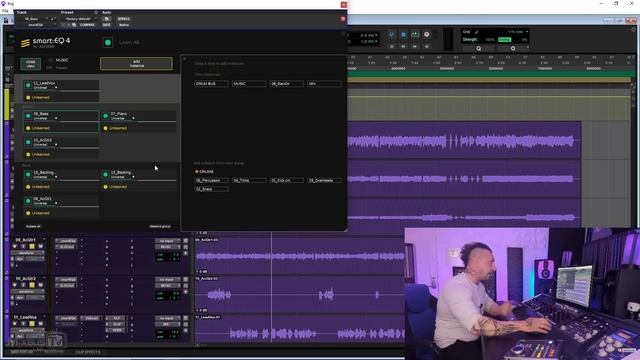Click the red DRUMS group dot
Screen dimensions: 640x360
[197, 172]
